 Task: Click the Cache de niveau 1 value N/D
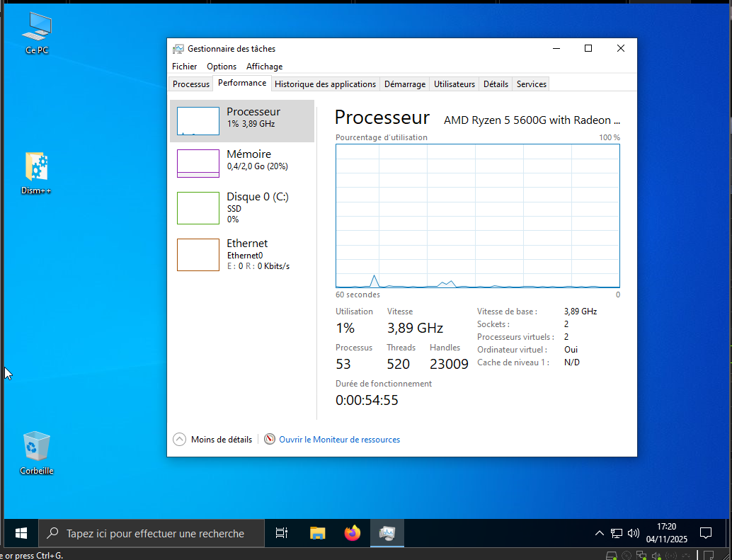pos(572,362)
